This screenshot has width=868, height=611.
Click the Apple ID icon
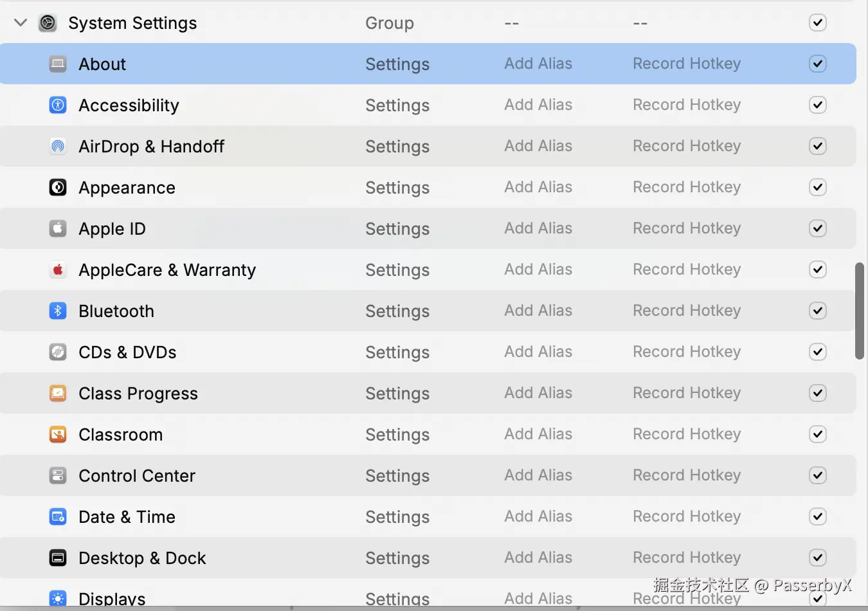click(58, 228)
